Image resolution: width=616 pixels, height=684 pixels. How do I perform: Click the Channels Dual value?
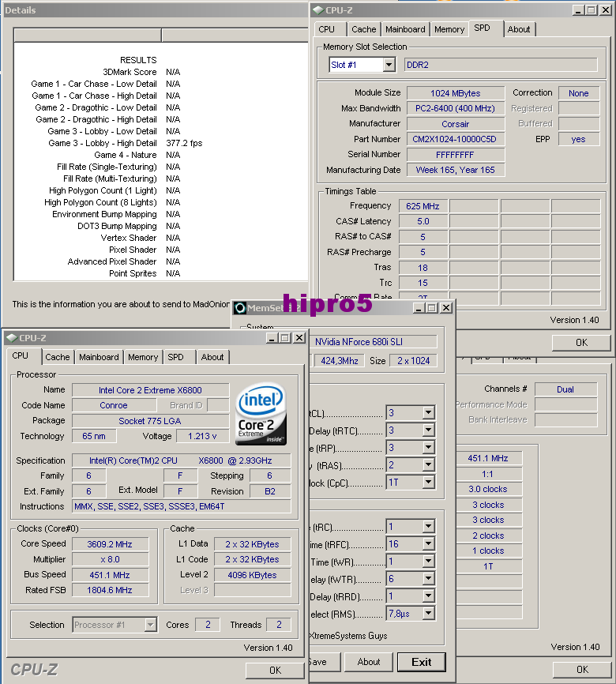[x=565, y=389]
